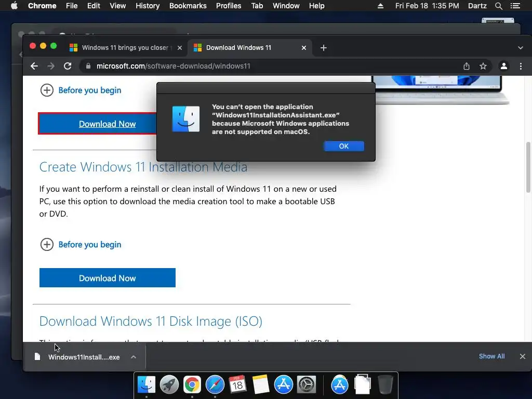532x399 pixels.
Task: Open a new tab with the plus button
Action: 324,48
